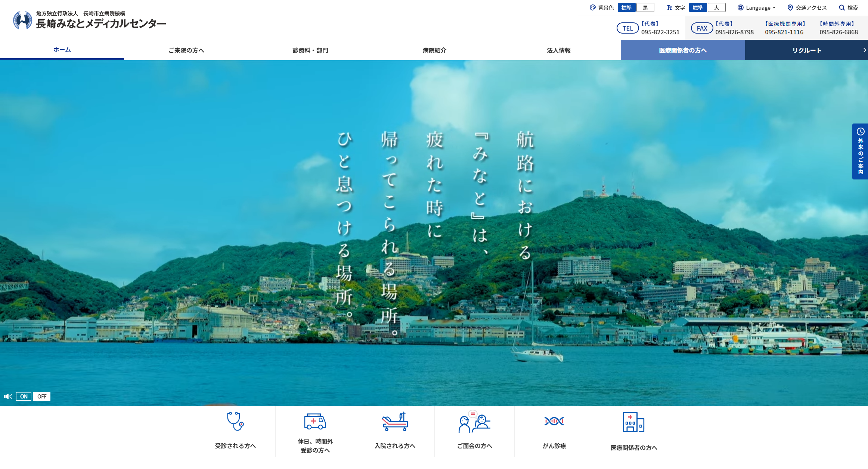Click the visitors icon for ご面会の方へ
The image size is (868, 469).
474,422
